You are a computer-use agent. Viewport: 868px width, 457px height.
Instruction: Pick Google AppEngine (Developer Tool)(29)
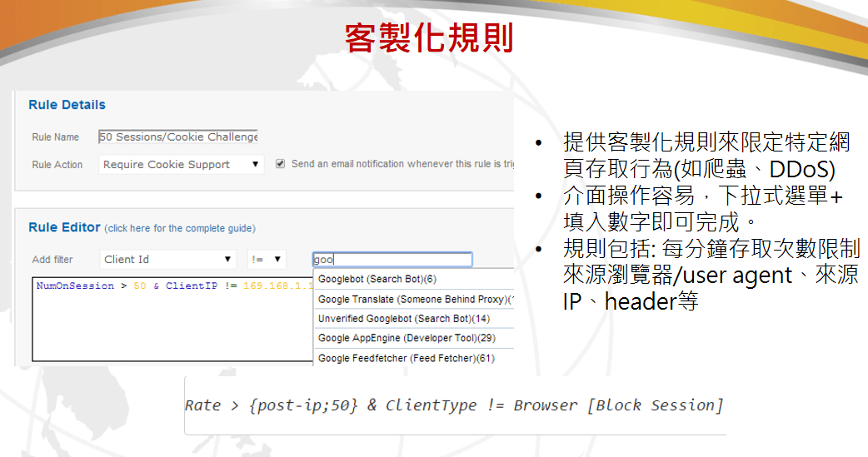point(407,338)
